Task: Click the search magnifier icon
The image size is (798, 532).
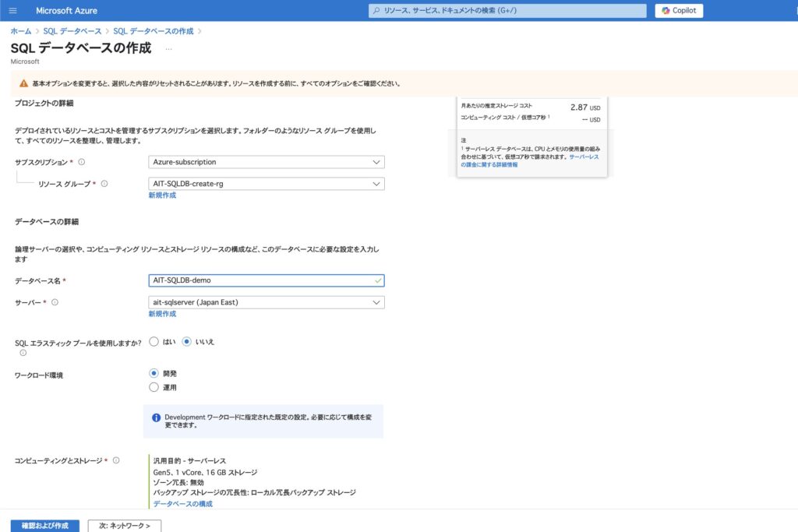Action: tap(376, 11)
